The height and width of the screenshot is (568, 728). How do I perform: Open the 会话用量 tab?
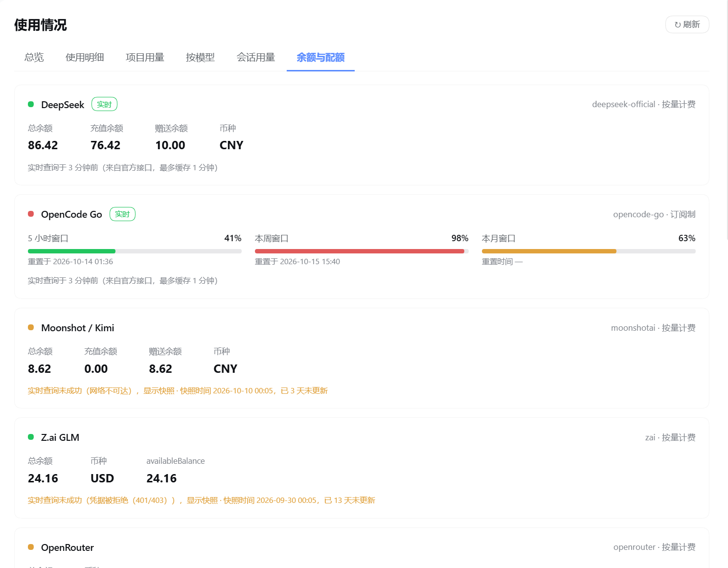point(256,57)
